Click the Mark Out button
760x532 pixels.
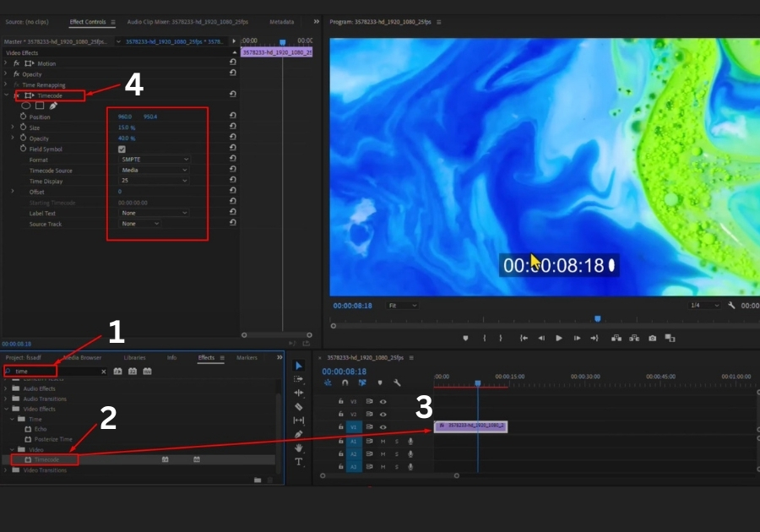501,338
